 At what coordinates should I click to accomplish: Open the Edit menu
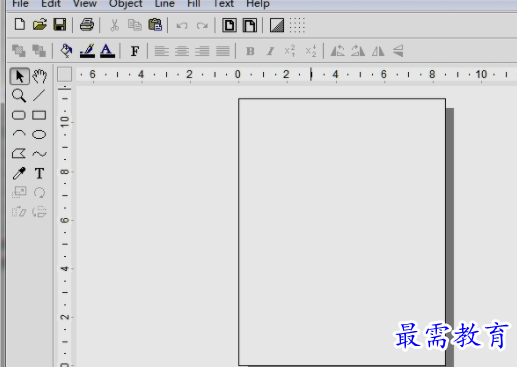tap(51, 4)
